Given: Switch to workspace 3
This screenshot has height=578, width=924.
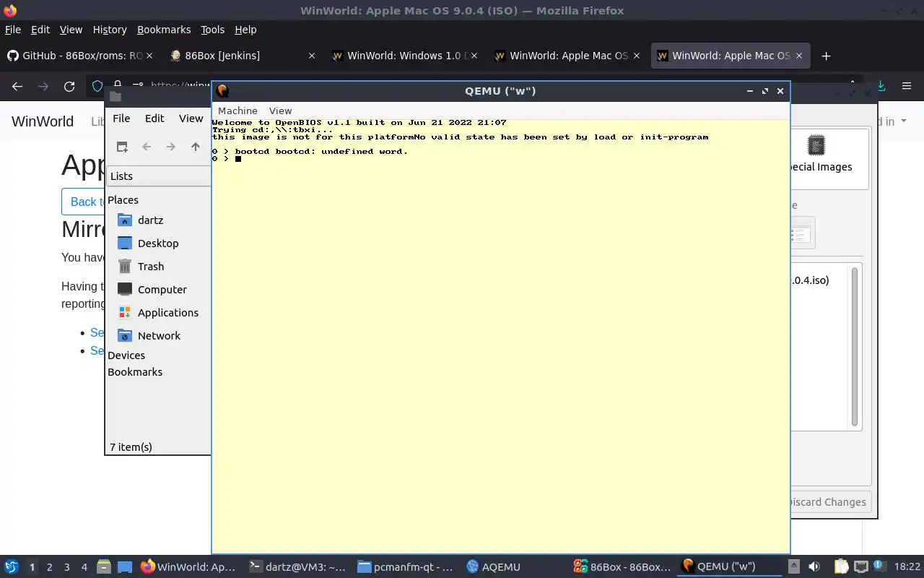Looking at the screenshot, I should pos(67,567).
